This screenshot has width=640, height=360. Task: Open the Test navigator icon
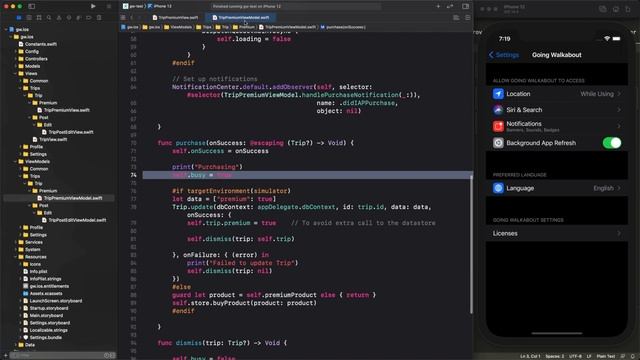pyautogui.click(x=69, y=18)
